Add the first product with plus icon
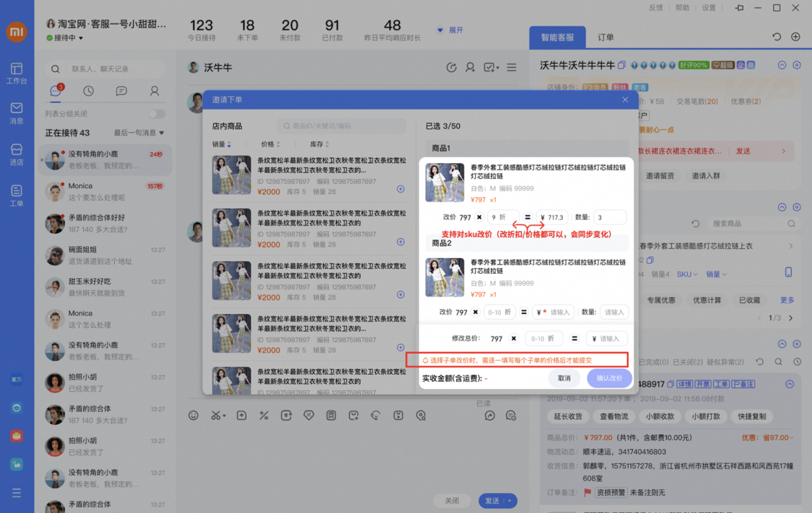 coord(401,189)
